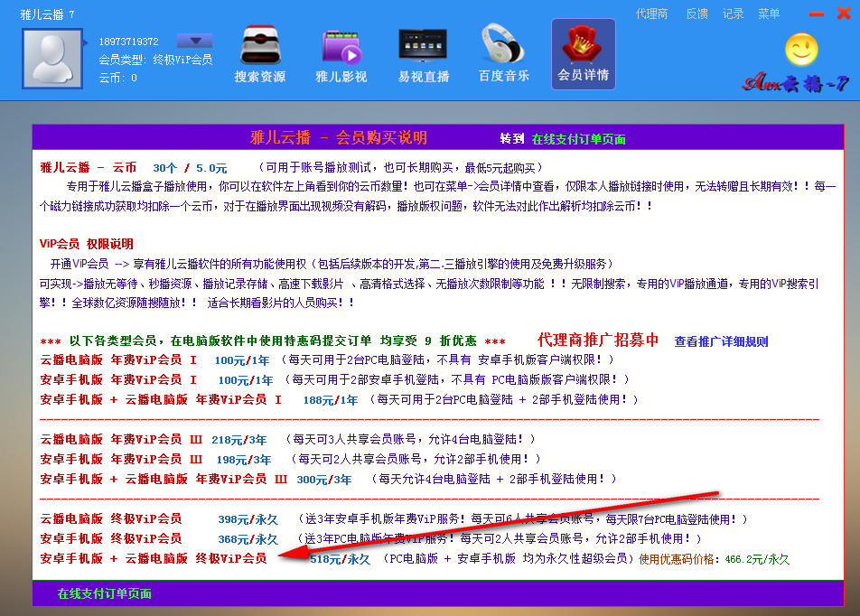Click 云播电脑版 终极ViP会员 row label
Image resolution: width=860 pixels, height=616 pixels.
pyautogui.click(x=111, y=519)
